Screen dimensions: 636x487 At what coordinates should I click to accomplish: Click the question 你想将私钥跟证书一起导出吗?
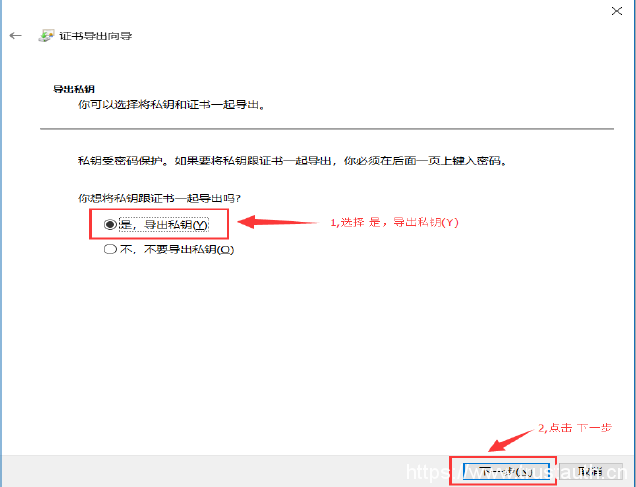click(159, 198)
